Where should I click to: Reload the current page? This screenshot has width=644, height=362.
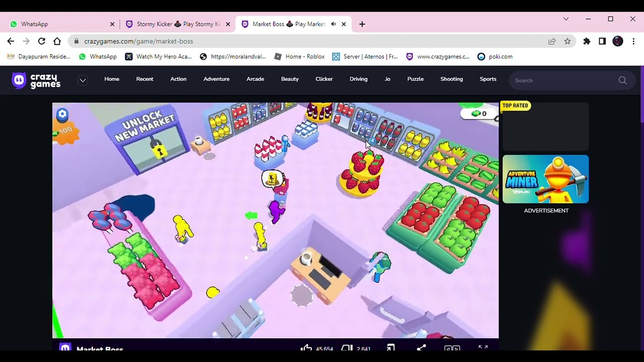[42, 41]
